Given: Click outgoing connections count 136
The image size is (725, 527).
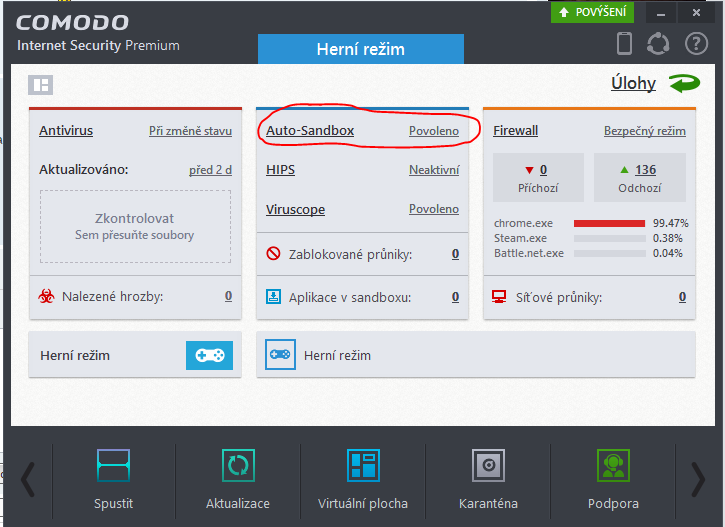Looking at the screenshot, I should [x=645, y=170].
